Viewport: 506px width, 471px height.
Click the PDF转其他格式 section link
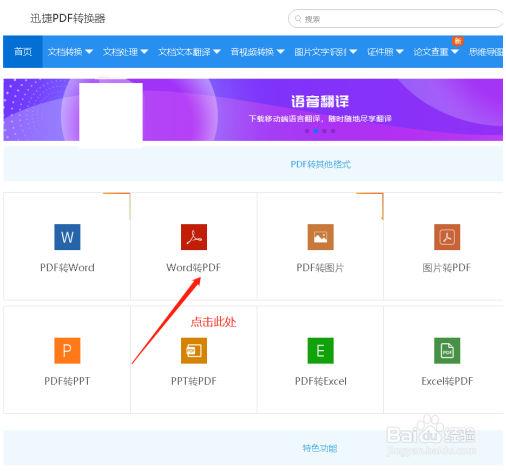(x=320, y=164)
